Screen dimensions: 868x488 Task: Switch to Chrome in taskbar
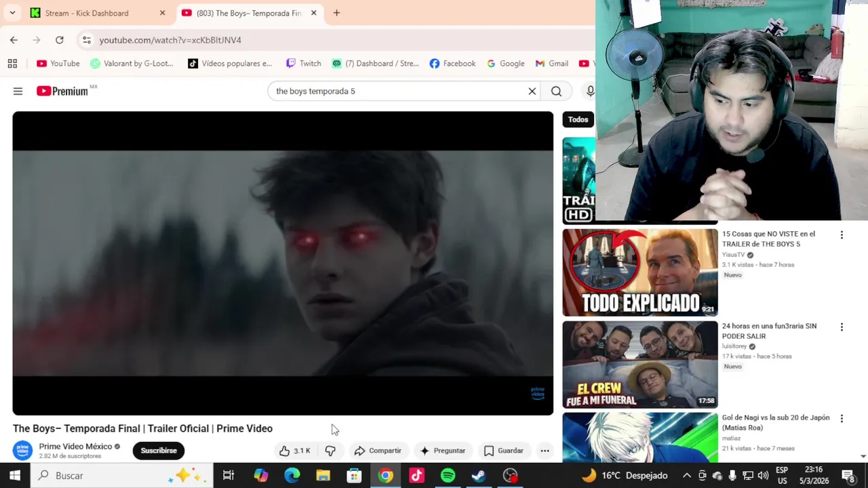coord(385,476)
